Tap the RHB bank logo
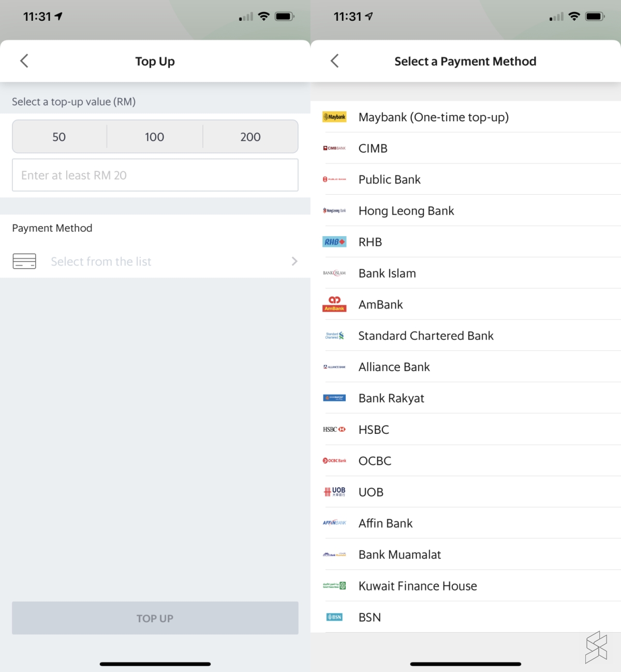 point(334,242)
